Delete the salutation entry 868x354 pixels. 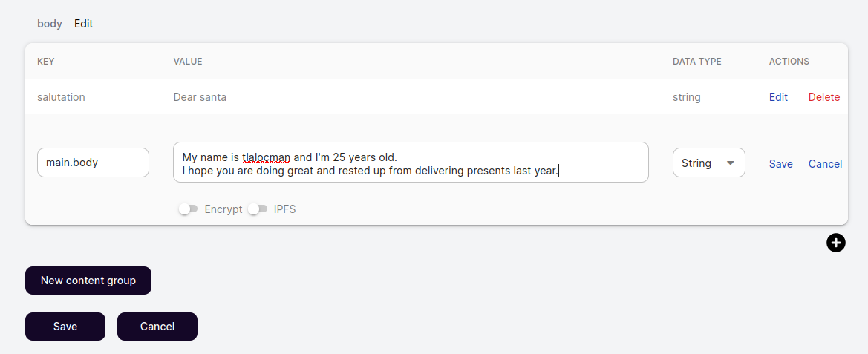point(823,96)
